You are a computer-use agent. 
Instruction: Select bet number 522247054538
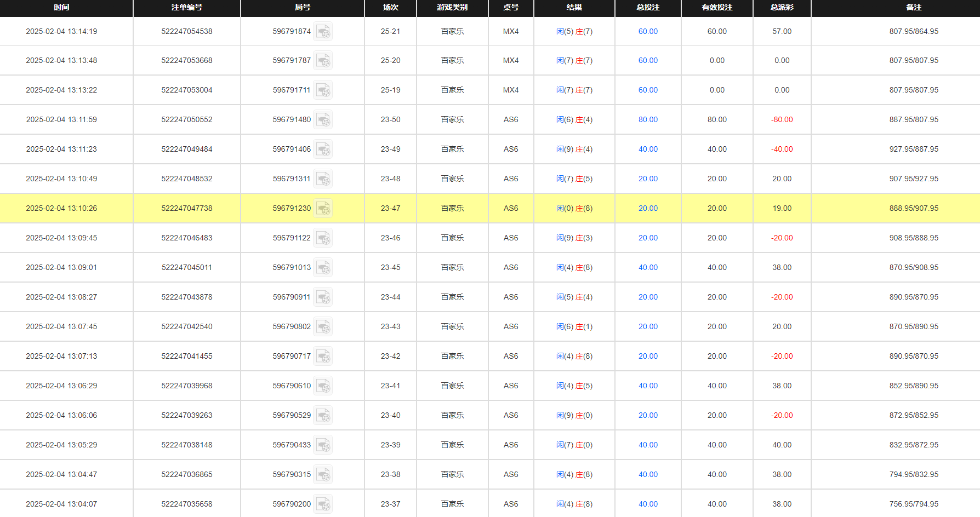(x=186, y=32)
